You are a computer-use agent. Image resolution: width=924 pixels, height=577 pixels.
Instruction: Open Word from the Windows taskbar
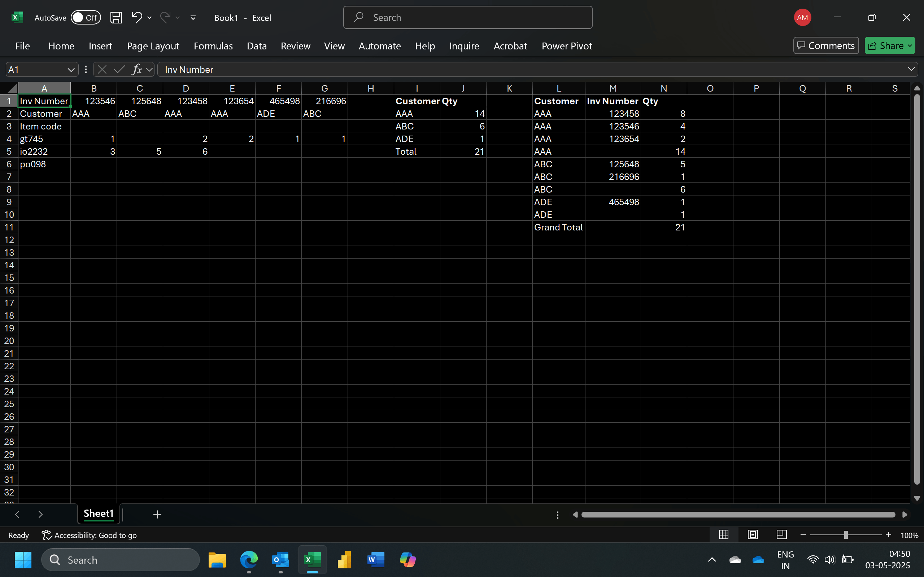[x=375, y=560]
